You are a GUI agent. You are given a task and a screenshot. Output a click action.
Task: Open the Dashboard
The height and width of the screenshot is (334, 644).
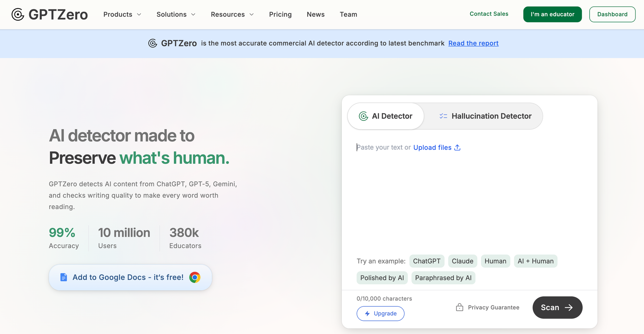[612, 14]
